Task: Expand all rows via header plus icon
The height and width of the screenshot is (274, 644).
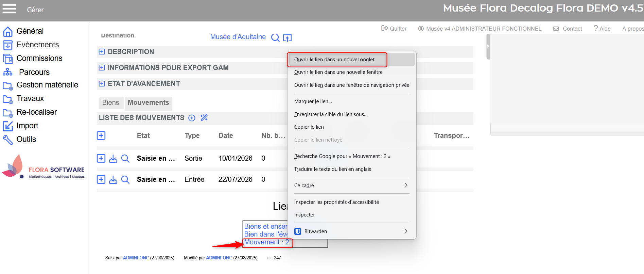Action: pyautogui.click(x=101, y=135)
